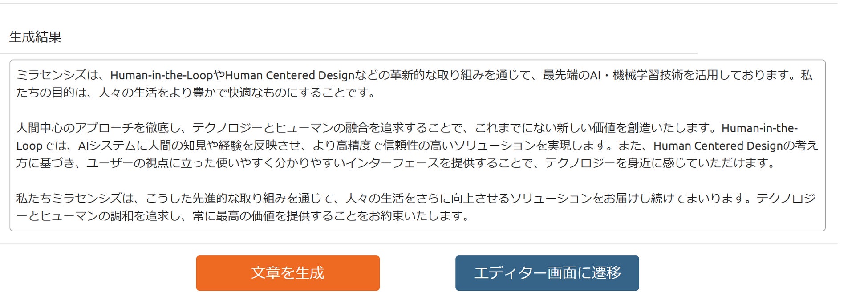This screenshot has height=308, width=868.
Task: Click the 生成結果 heading
Action: [x=35, y=37]
